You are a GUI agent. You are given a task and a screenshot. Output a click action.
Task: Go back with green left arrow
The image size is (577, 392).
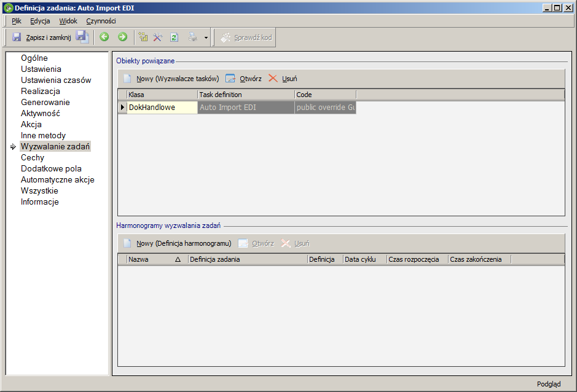tap(104, 37)
